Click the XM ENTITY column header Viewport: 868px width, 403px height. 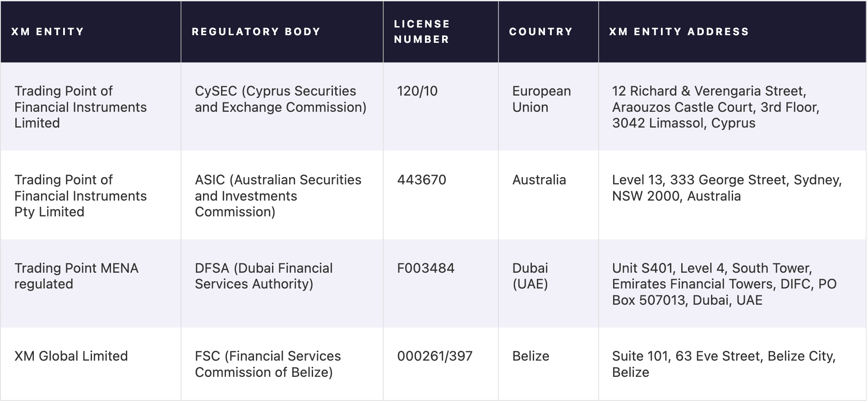click(48, 32)
